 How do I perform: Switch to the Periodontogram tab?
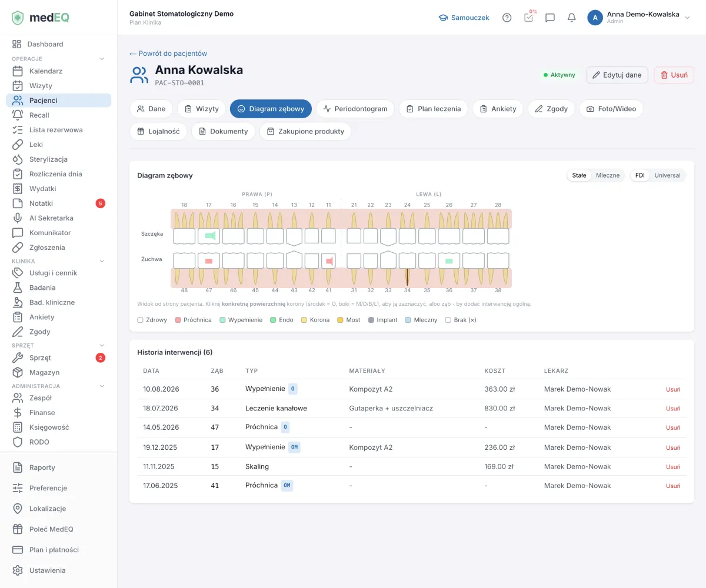[355, 109]
